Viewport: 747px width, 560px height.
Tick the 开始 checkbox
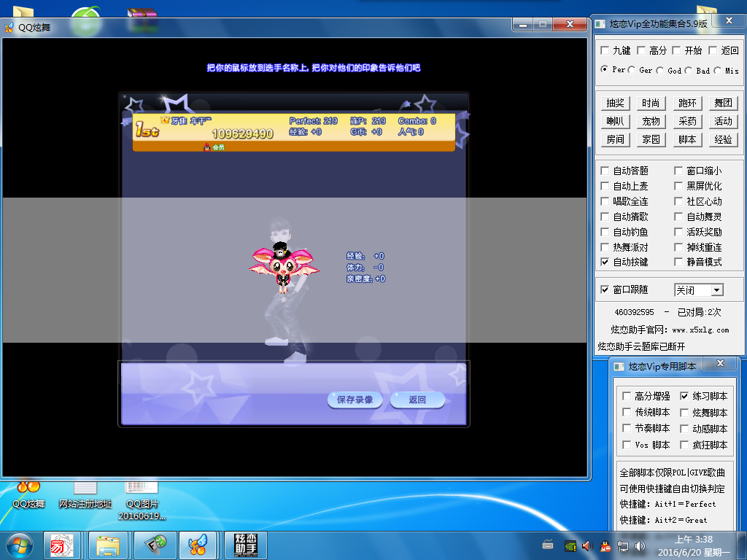point(676,50)
